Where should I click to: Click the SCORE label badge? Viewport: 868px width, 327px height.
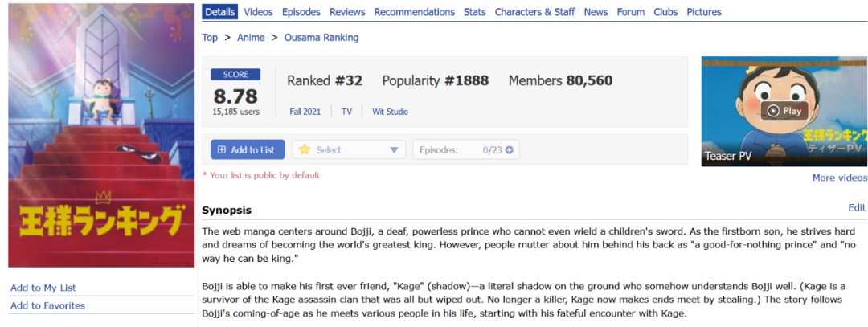point(235,75)
